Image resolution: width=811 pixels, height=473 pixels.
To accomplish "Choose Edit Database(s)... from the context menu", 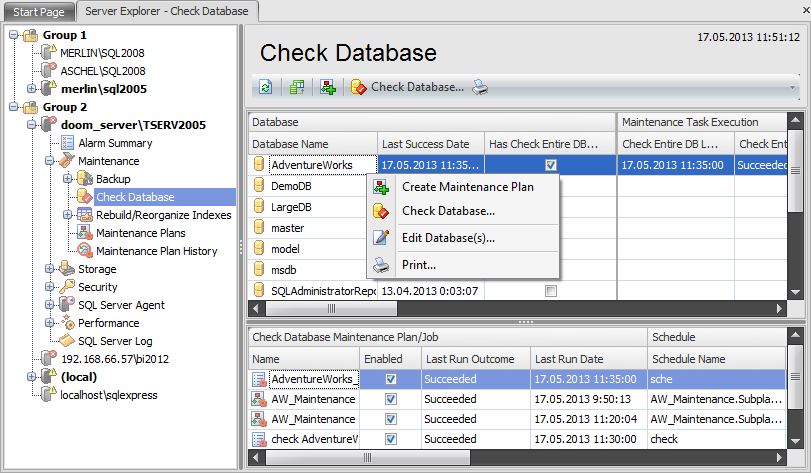I will pyautogui.click(x=447, y=238).
